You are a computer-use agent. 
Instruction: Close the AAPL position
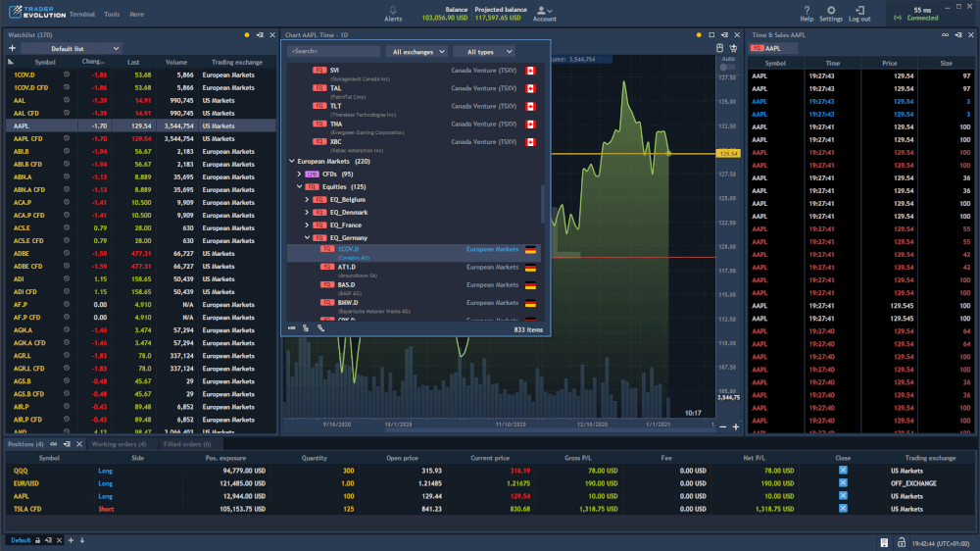843,496
